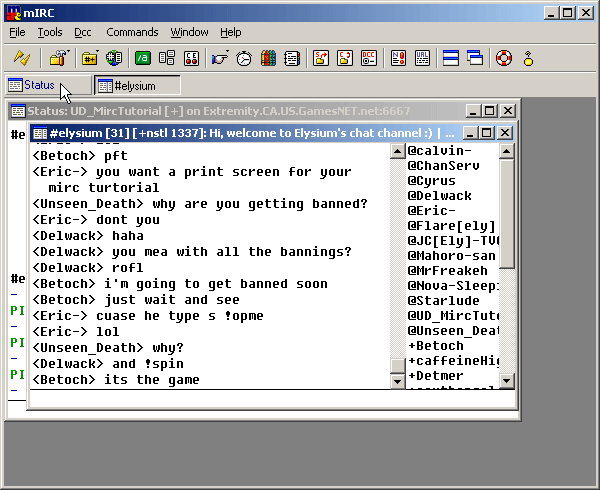This screenshot has height=490, width=600.
Task: Select @Delwack in the nick list
Action: pos(439,196)
